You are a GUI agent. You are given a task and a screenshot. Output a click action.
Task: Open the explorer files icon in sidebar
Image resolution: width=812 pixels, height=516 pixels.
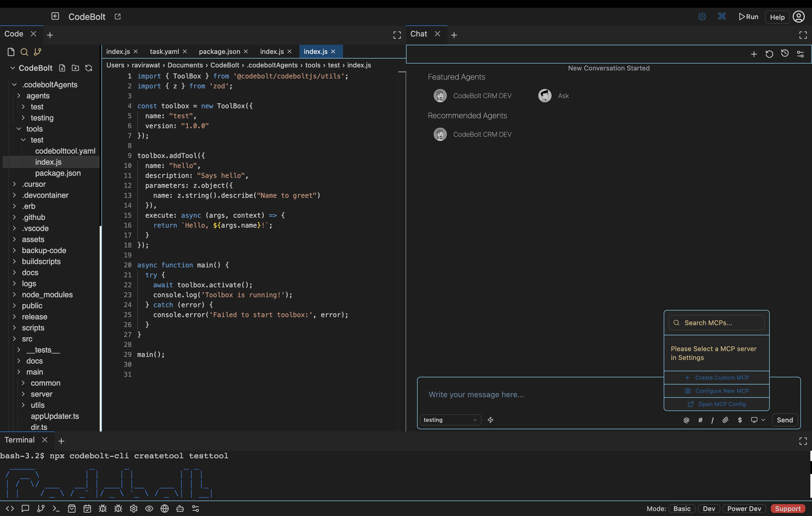tap(11, 52)
